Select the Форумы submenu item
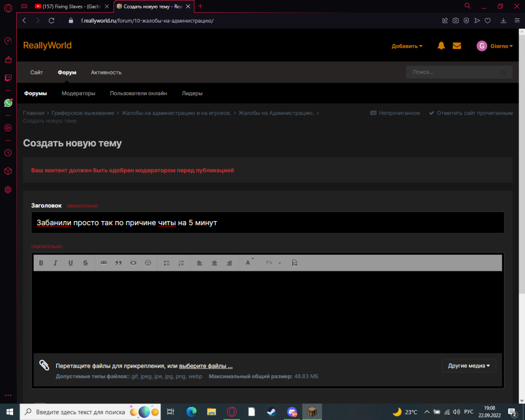Screen dimensions: 525x420 click(36, 93)
